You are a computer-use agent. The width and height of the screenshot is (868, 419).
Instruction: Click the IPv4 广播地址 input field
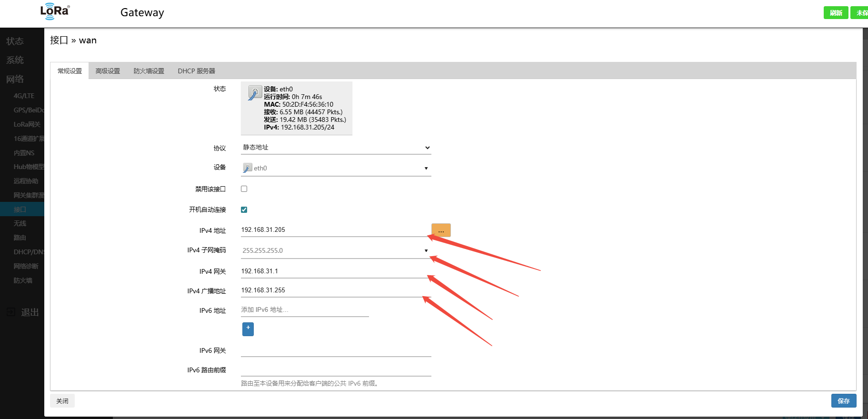tap(333, 290)
